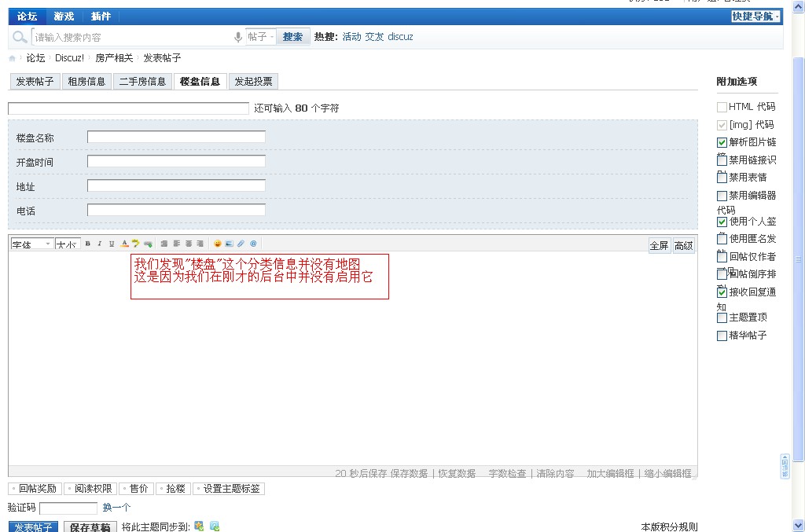Open the 插件 top navigation item
The image size is (805, 532).
click(101, 17)
